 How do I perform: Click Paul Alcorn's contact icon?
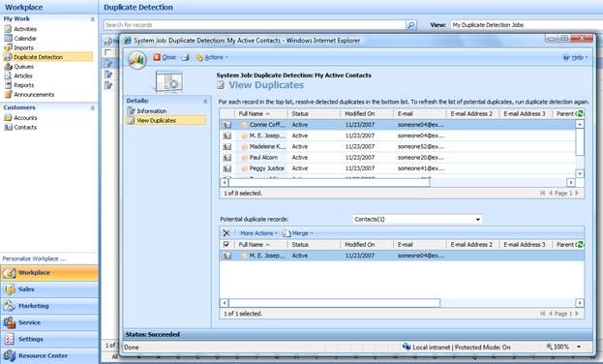point(227,158)
